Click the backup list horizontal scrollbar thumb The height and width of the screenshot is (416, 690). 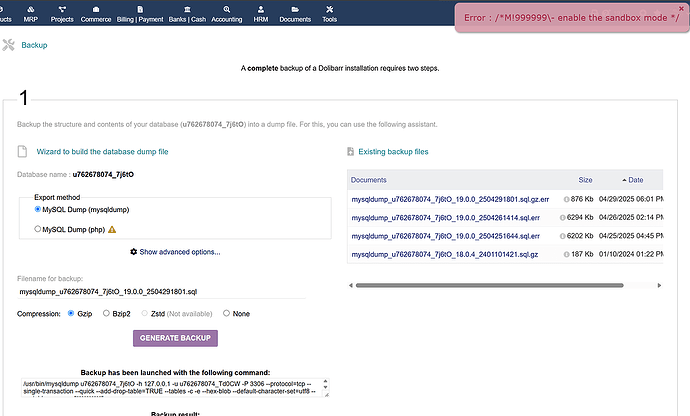pos(489,285)
